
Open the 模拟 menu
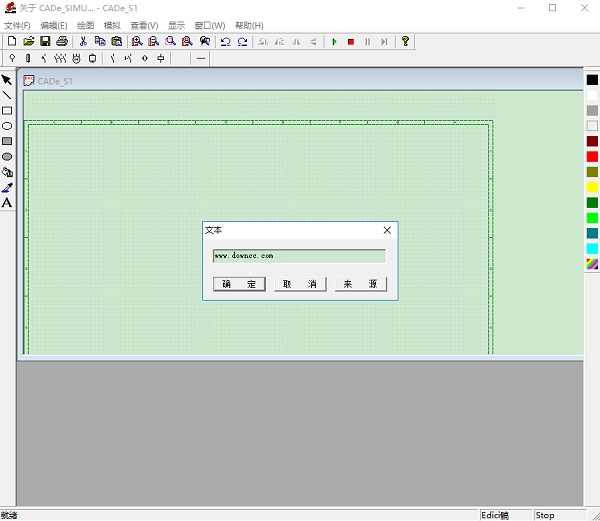(112, 25)
